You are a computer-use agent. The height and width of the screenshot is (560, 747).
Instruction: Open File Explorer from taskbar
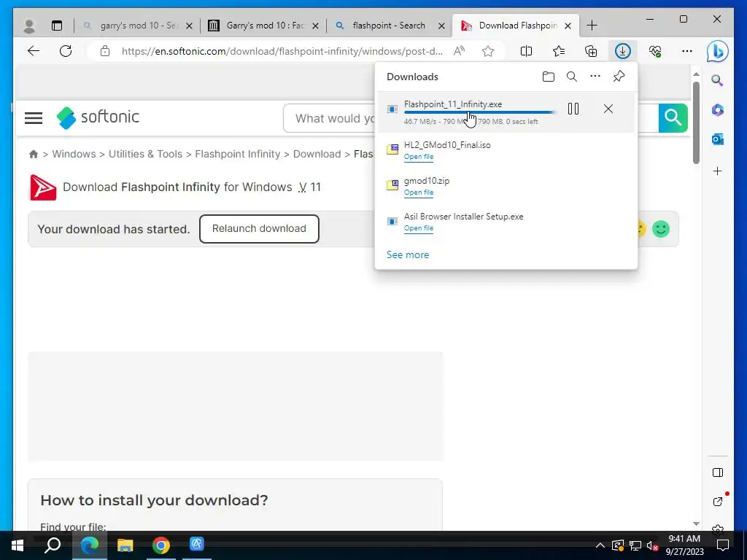click(125, 545)
